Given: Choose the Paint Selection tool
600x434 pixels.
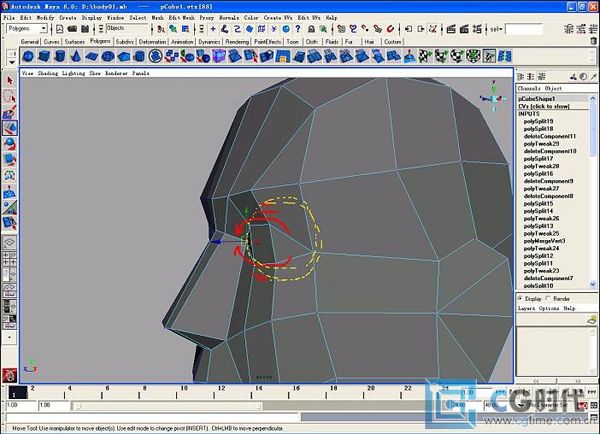Looking at the screenshot, I should (10, 112).
